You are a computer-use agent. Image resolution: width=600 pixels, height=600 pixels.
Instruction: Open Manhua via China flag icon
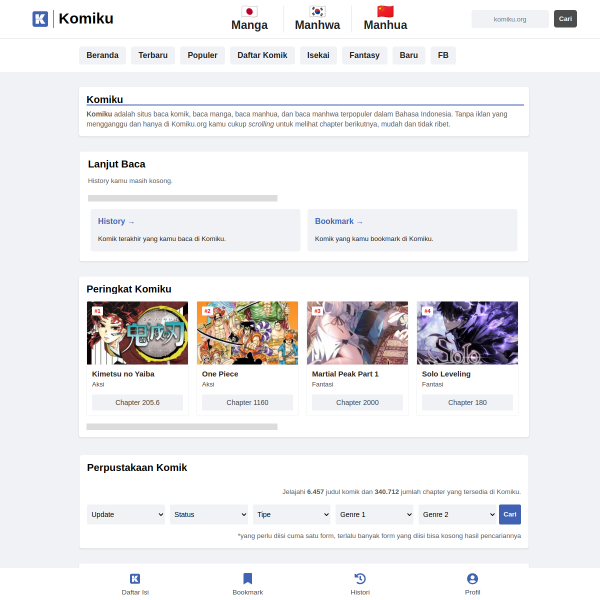(x=385, y=11)
